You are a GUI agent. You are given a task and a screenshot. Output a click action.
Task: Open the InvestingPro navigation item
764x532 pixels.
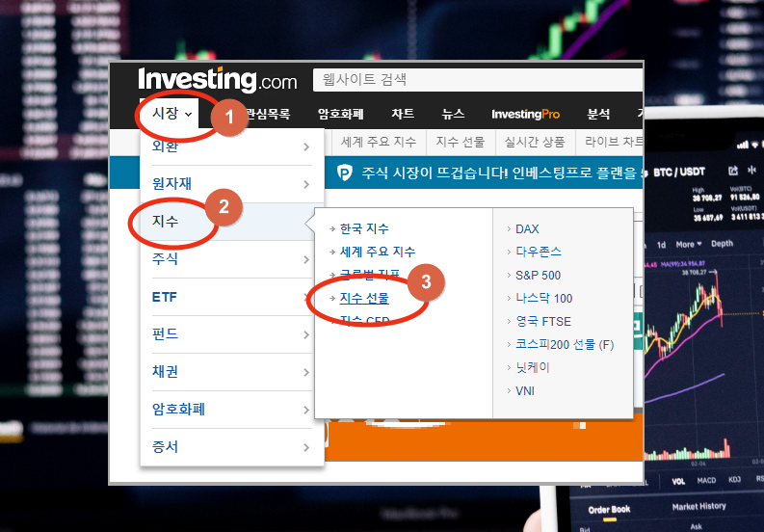(x=525, y=114)
